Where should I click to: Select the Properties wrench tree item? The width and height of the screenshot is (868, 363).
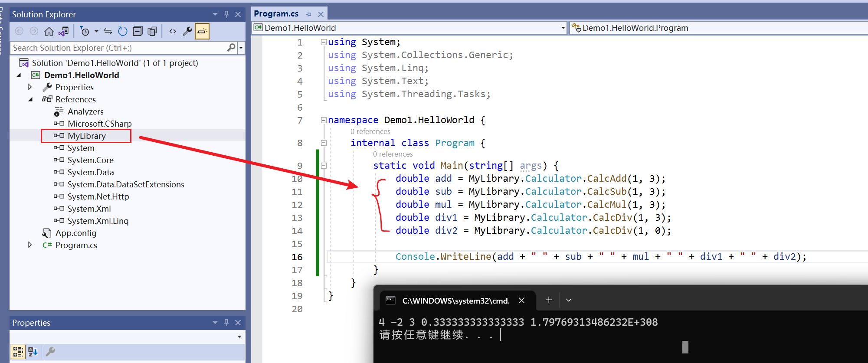pos(75,87)
